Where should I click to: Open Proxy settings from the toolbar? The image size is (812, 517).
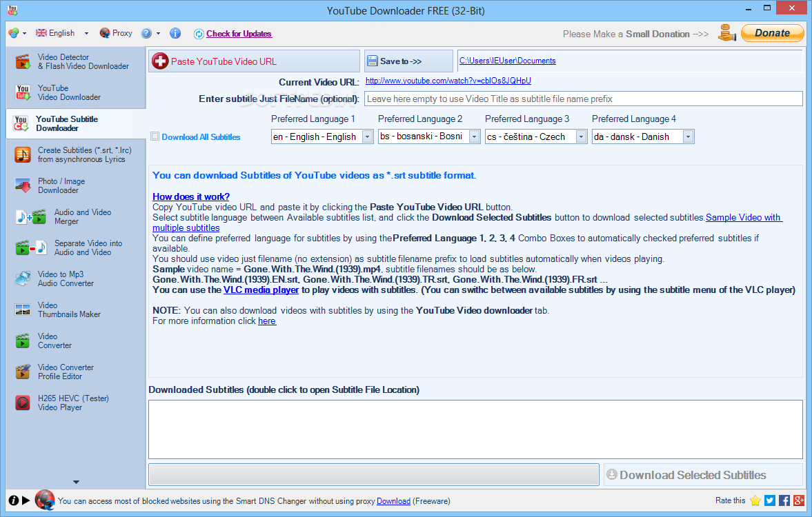coord(116,33)
